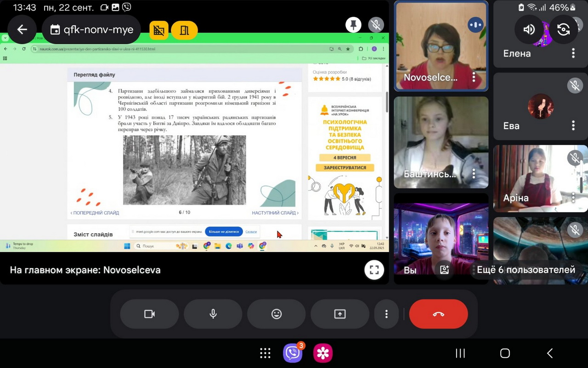Open the yellow building-slash icon
Image resolution: width=588 pixels, height=368 pixels.
coord(159,30)
